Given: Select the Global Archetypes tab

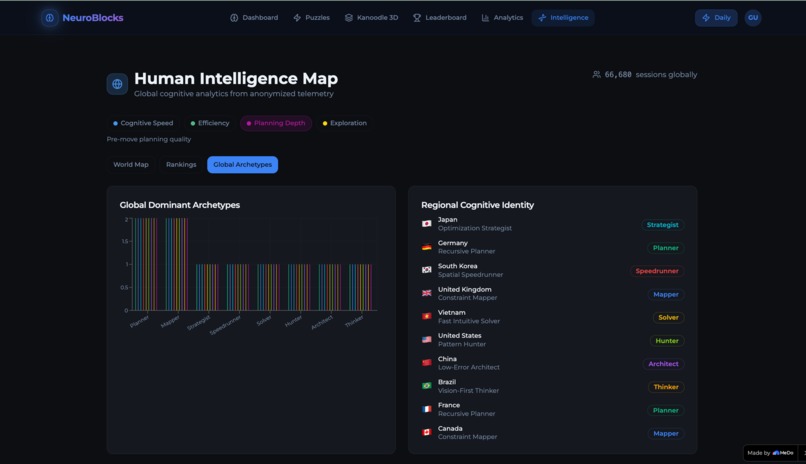Looking at the screenshot, I should (x=243, y=164).
